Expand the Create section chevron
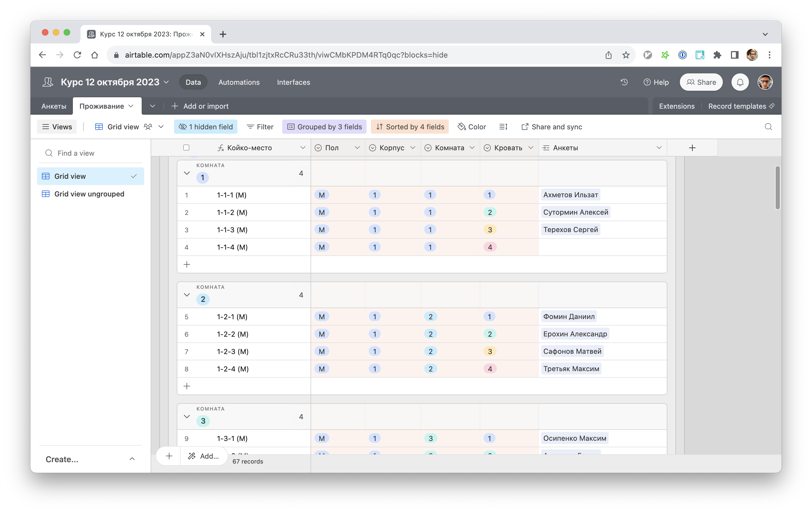Image resolution: width=812 pixels, height=513 pixels. point(132,459)
